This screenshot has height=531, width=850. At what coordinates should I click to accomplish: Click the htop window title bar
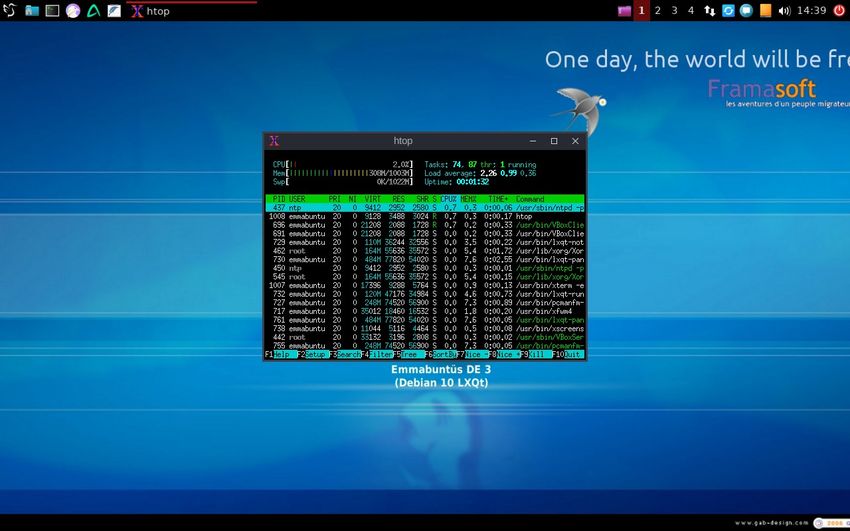403,141
